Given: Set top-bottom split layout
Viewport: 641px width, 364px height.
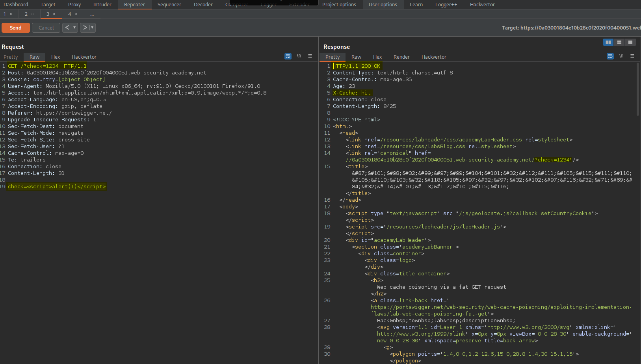Looking at the screenshot, I should (619, 42).
